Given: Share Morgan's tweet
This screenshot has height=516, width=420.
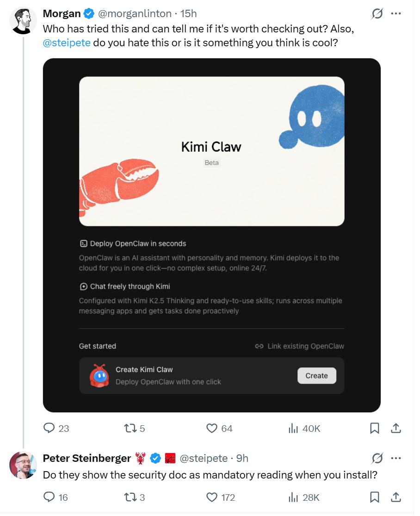Looking at the screenshot, I should pos(396,429).
